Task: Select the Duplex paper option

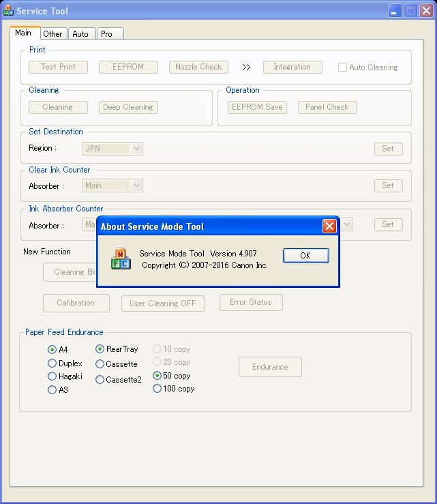Action: coord(52,364)
